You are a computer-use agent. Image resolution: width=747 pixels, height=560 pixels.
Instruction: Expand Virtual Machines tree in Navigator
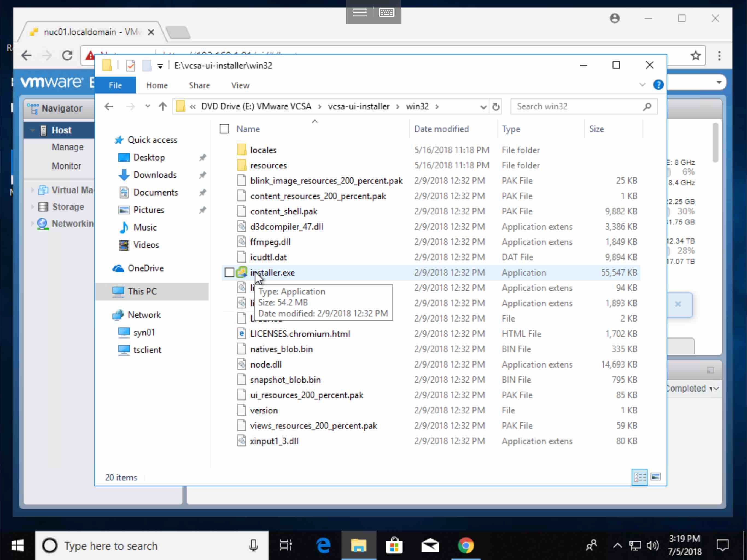[33, 190]
